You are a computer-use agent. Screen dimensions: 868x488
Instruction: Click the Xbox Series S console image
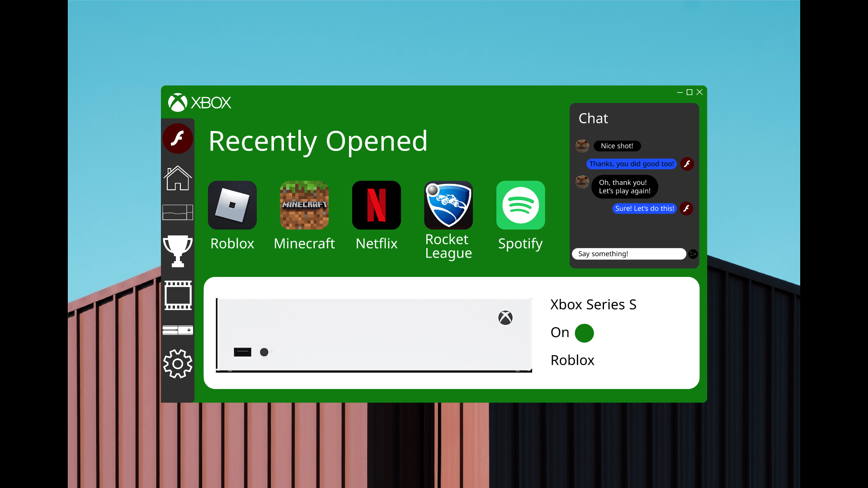374,334
